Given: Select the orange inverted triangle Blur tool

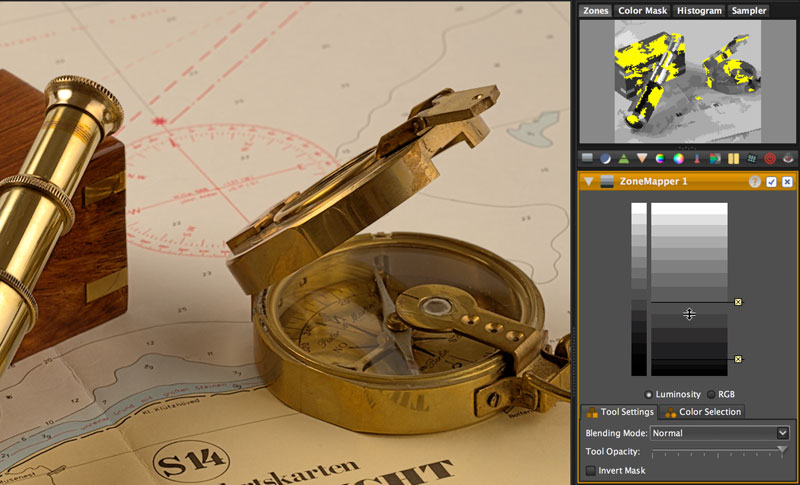Looking at the screenshot, I should (642, 159).
